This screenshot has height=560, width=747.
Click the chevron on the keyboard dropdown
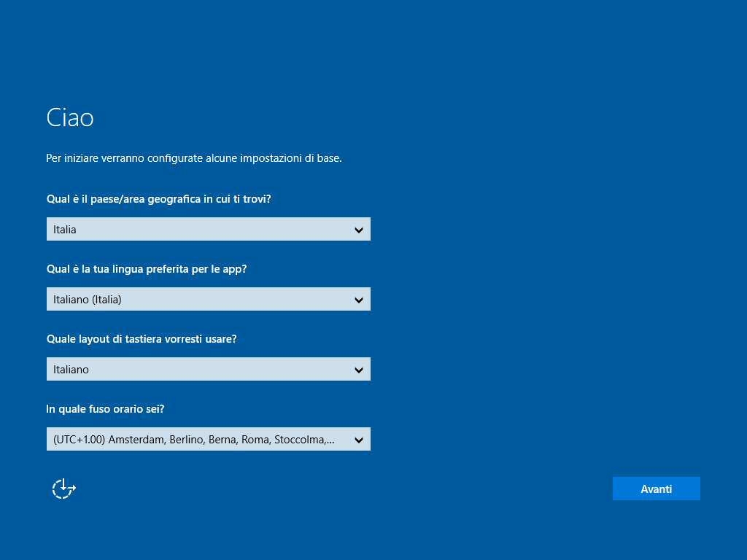point(358,369)
